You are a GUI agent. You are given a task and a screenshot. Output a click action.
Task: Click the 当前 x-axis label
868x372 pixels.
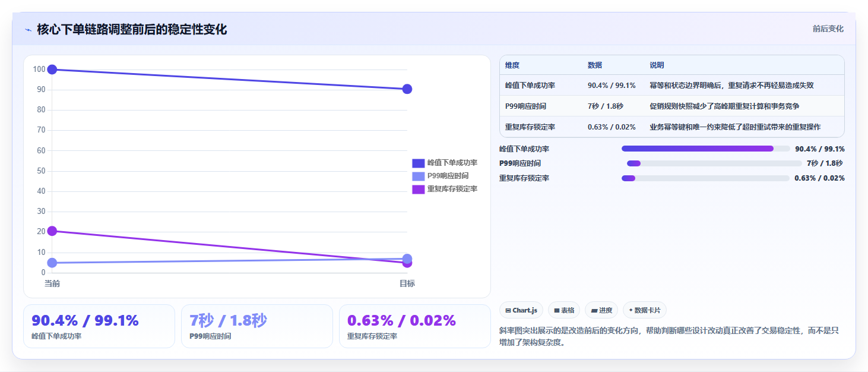coord(52,283)
